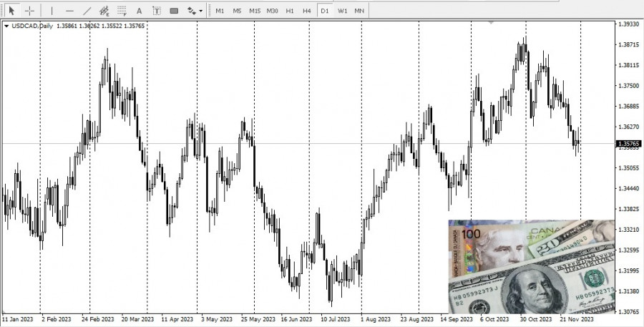Viewport: 644px width, 327px height.
Task: Select the text tool marked A
Action: [140, 11]
